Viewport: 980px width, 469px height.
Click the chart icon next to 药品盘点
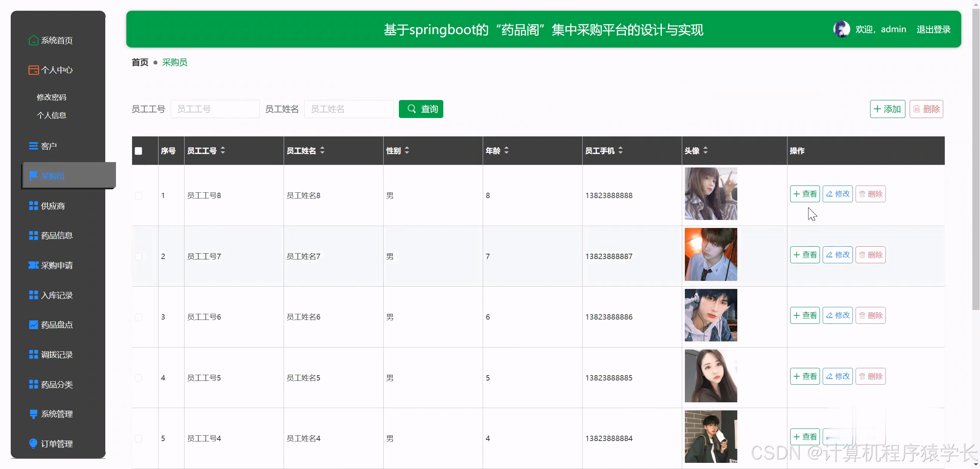coord(33,325)
